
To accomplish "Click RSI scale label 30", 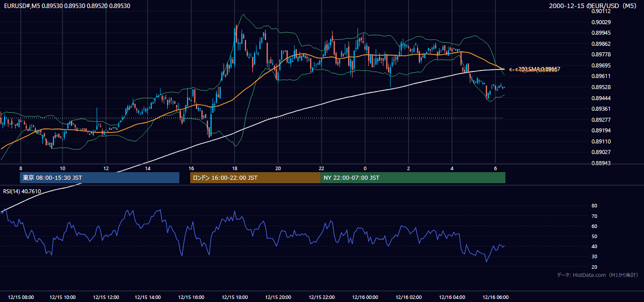I will coord(594,257).
